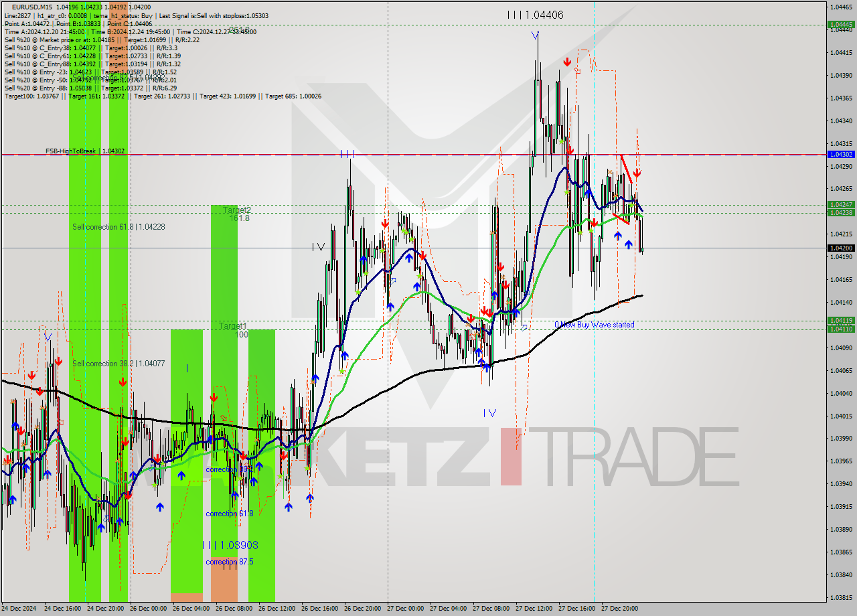
Task: Select the '26 Dec 00:00' time label
Action: 148,609
